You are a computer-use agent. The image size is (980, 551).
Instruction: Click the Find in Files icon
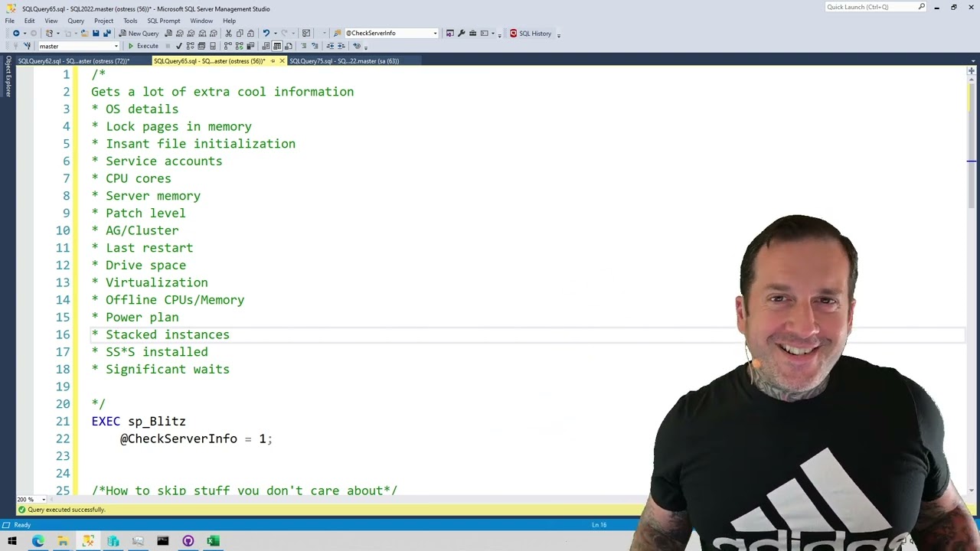tap(337, 34)
